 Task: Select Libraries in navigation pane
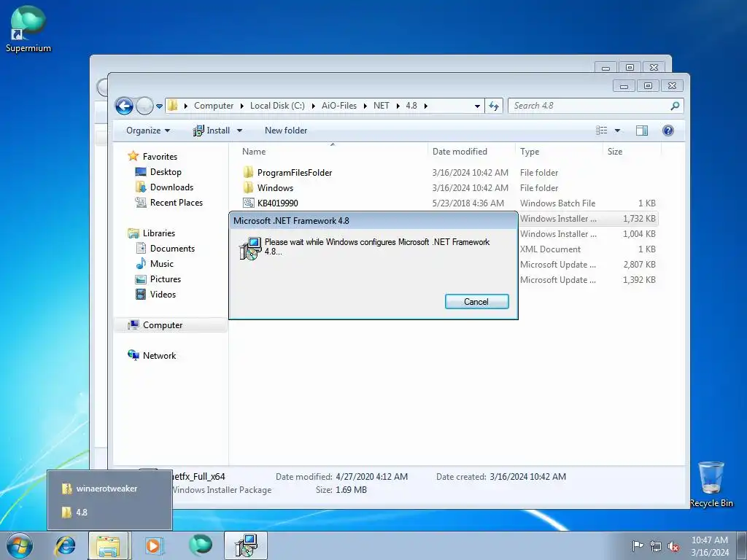[158, 233]
